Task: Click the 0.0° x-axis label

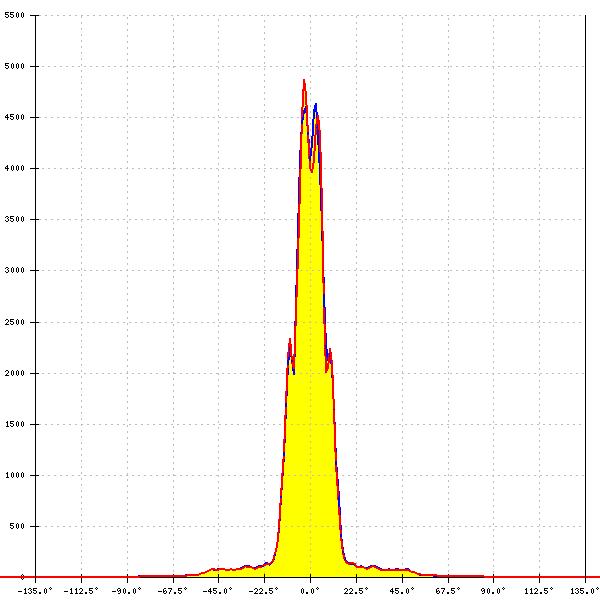Action: click(x=310, y=591)
